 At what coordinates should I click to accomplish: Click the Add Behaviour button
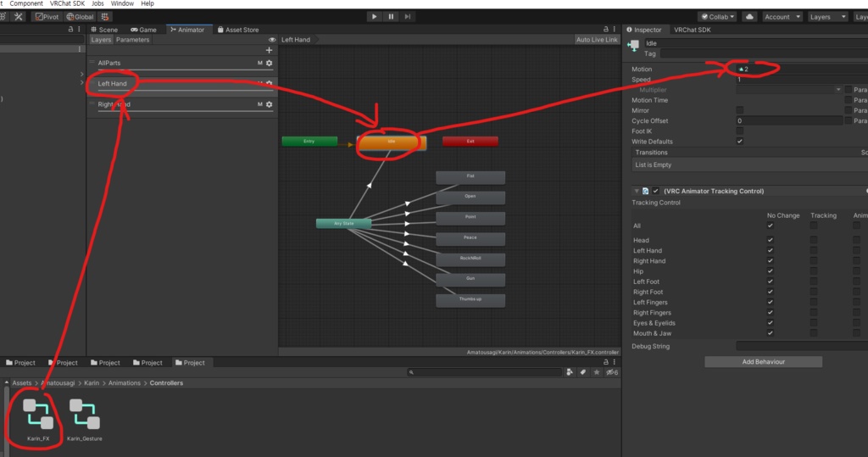[764, 362]
